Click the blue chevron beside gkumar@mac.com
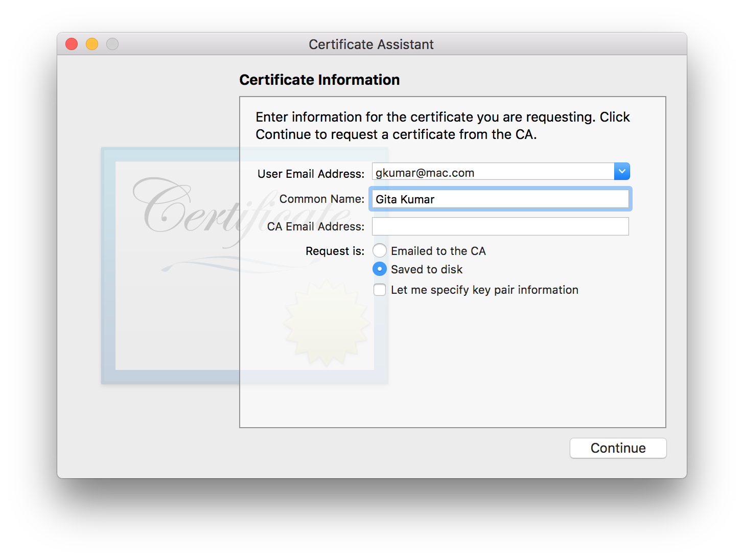This screenshot has width=744, height=560. 622,171
